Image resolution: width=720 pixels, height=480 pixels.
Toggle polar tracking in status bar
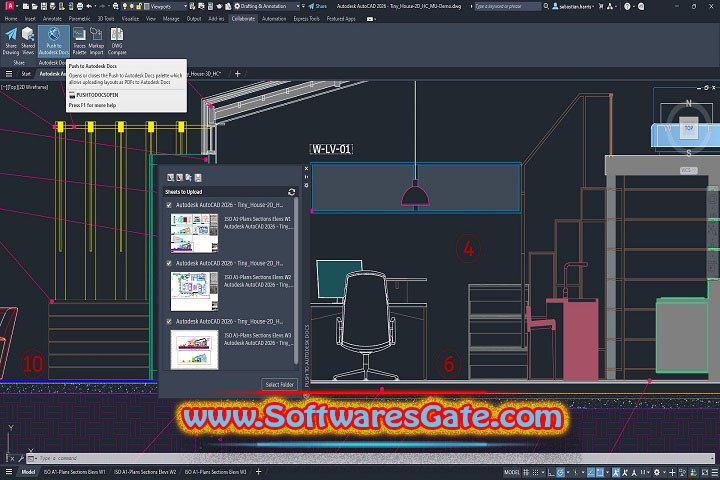560,472
